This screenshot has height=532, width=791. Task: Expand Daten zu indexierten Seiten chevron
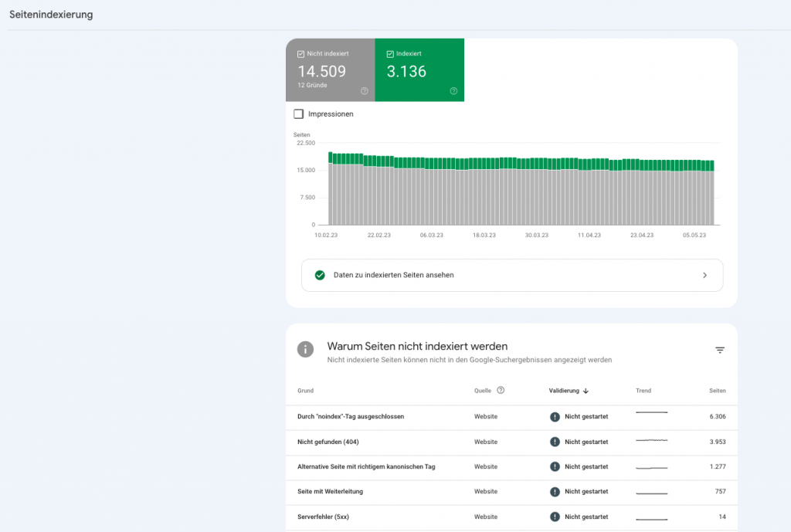(704, 275)
